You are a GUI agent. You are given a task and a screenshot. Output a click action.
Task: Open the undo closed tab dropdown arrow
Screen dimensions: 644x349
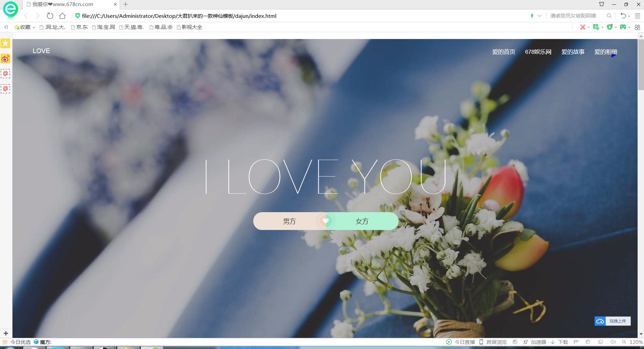tap(629, 16)
